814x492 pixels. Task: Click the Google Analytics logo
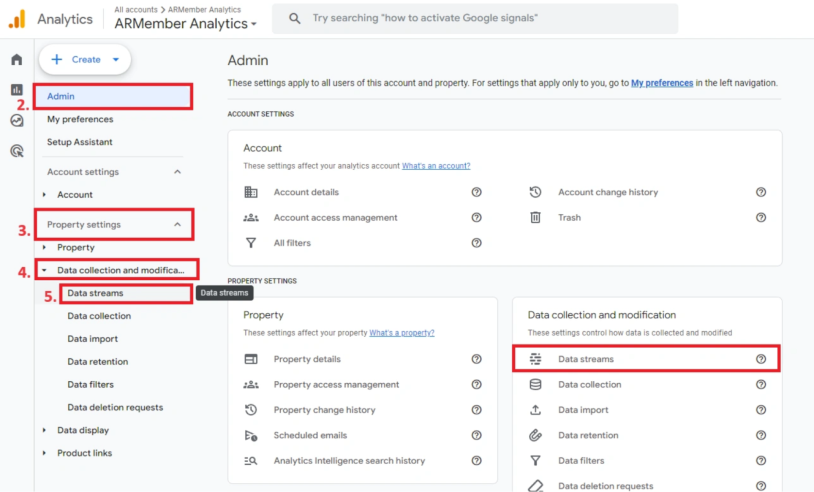[x=17, y=19]
